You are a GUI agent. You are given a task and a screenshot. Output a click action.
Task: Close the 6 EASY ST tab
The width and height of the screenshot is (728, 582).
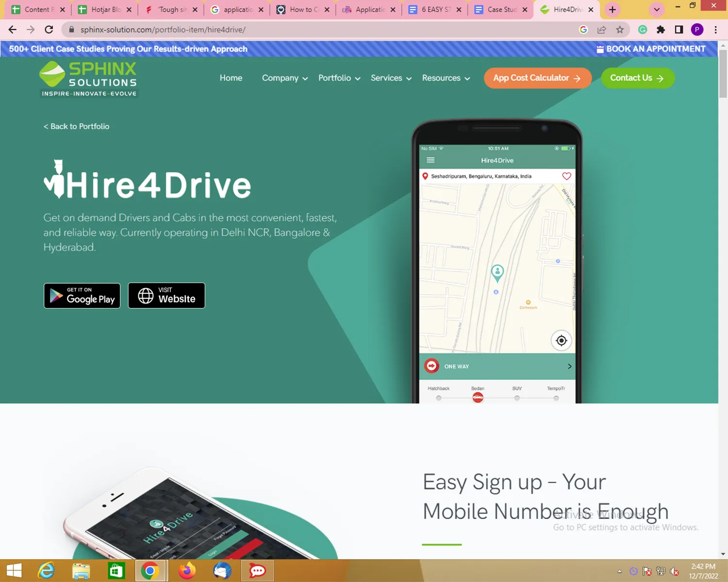(x=459, y=9)
